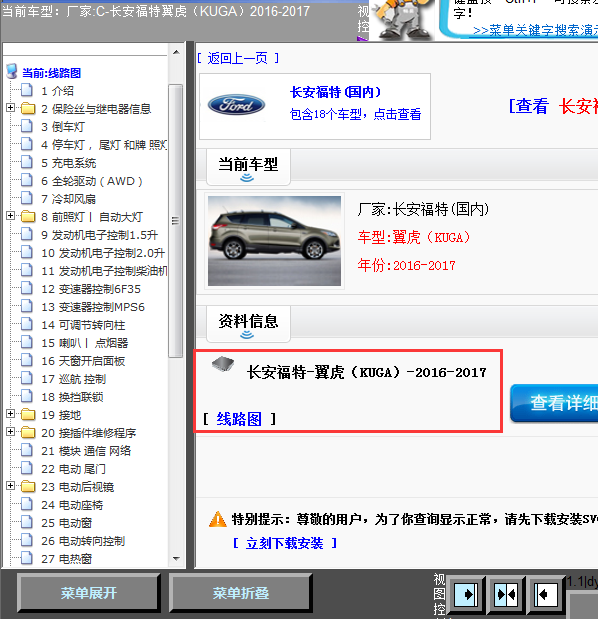The height and width of the screenshot is (619, 598).
Task: Select tree item 10 发动机电子控制2.0升
Action: tap(103, 253)
